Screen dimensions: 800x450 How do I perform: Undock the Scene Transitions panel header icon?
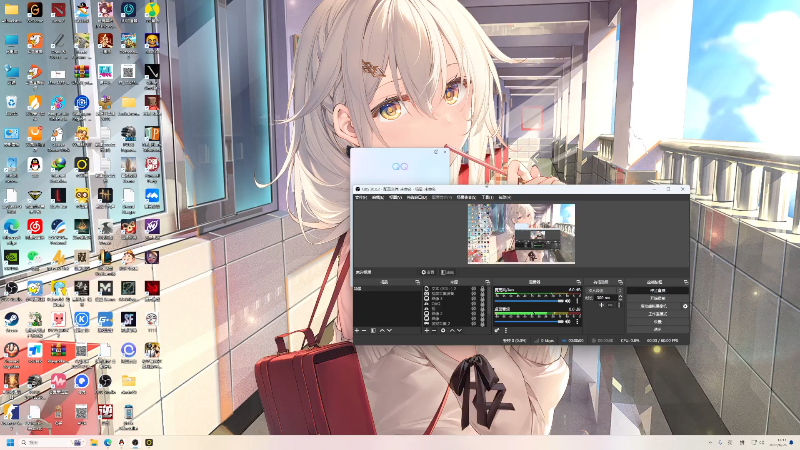click(x=620, y=282)
